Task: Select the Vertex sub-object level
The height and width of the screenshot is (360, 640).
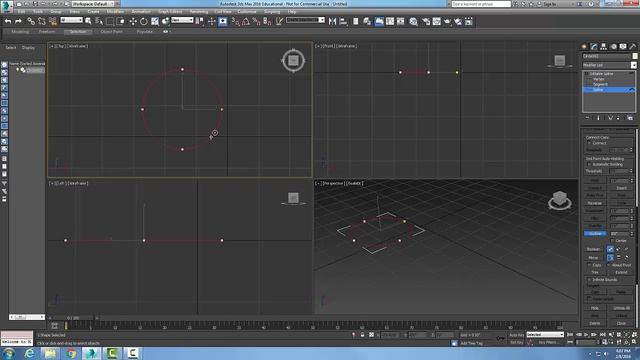Action: [599, 79]
